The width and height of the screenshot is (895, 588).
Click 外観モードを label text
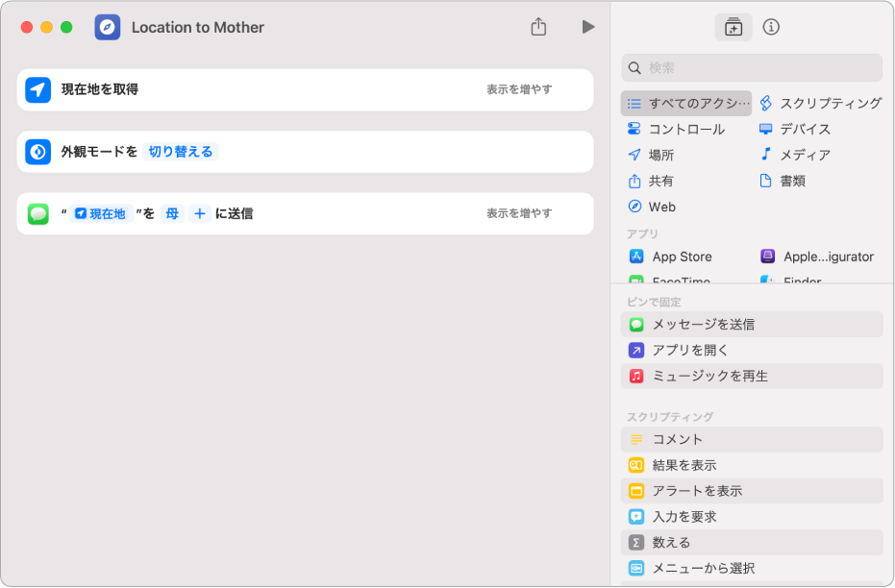pos(99,152)
